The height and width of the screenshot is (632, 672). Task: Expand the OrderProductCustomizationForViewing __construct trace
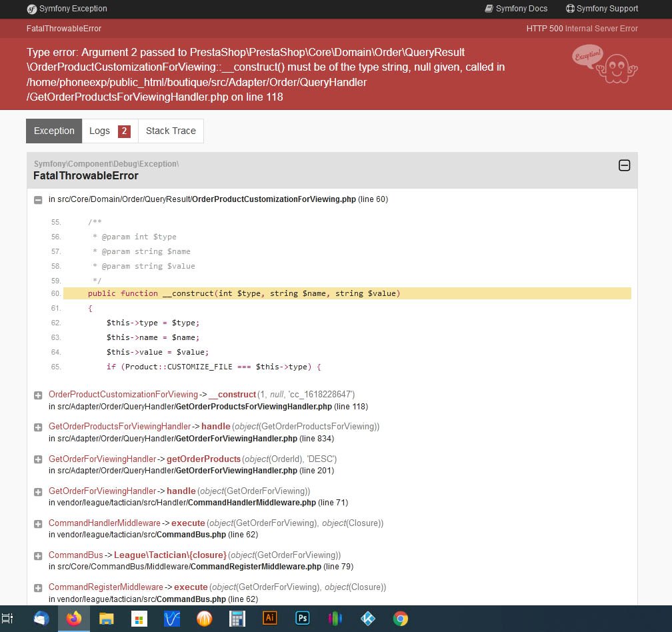click(38, 395)
